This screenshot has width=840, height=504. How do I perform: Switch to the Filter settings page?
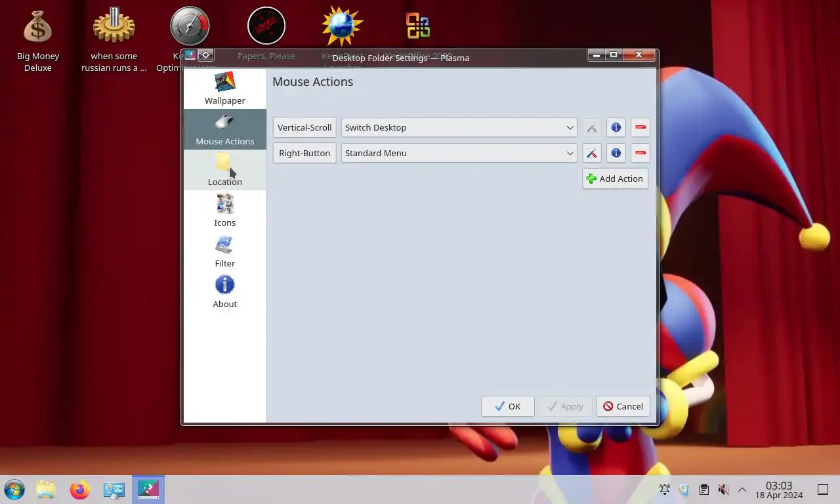point(224,251)
